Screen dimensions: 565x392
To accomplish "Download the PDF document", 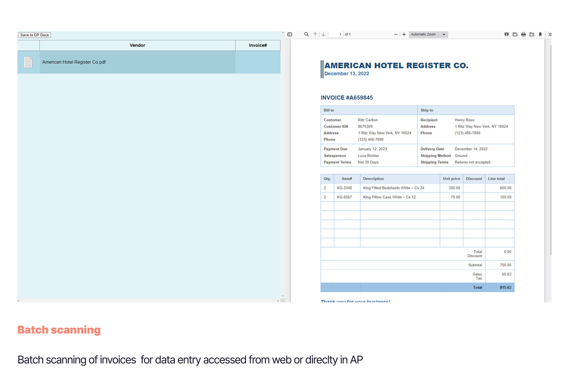I will [x=532, y=35].
